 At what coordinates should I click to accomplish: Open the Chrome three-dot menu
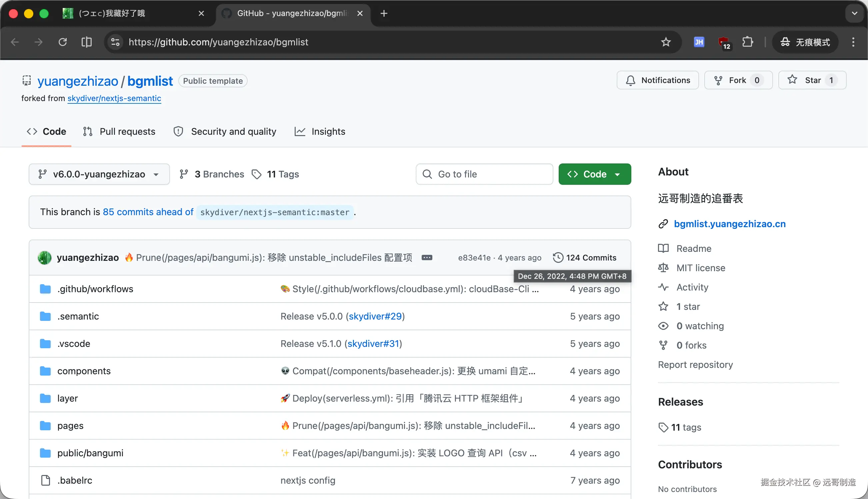click(x=853, y=42)
